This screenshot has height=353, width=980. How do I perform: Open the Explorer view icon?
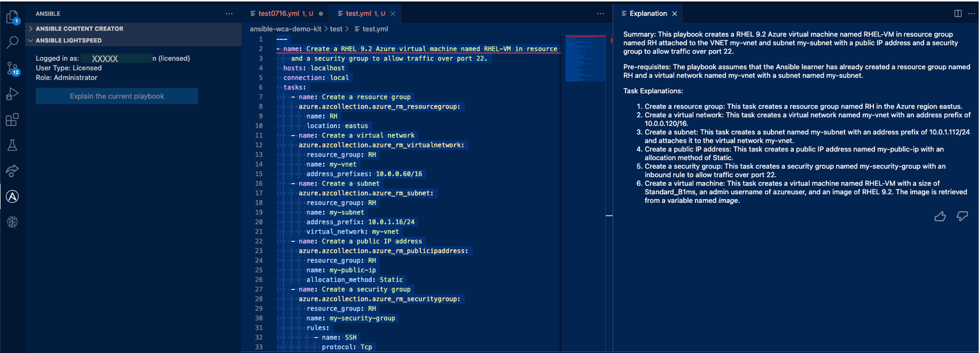[12, 17]
